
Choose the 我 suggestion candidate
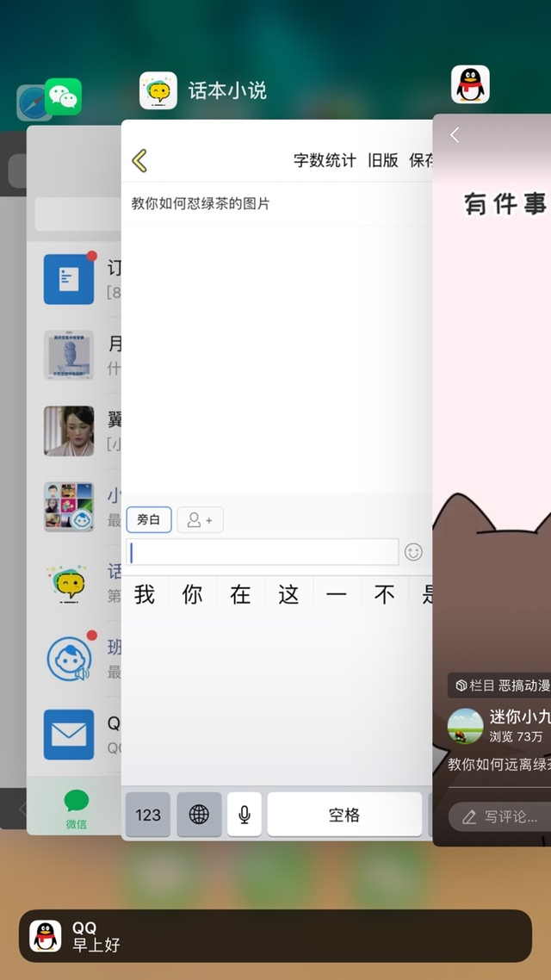click(x=145, y=595)
